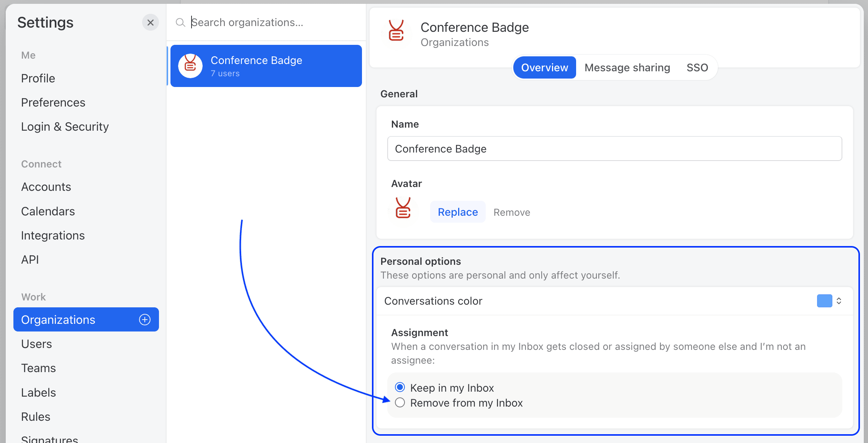Select Remove from my Inbox option
Image resolution: width=868 pixels, height=443 pixels.
[400, 403]
